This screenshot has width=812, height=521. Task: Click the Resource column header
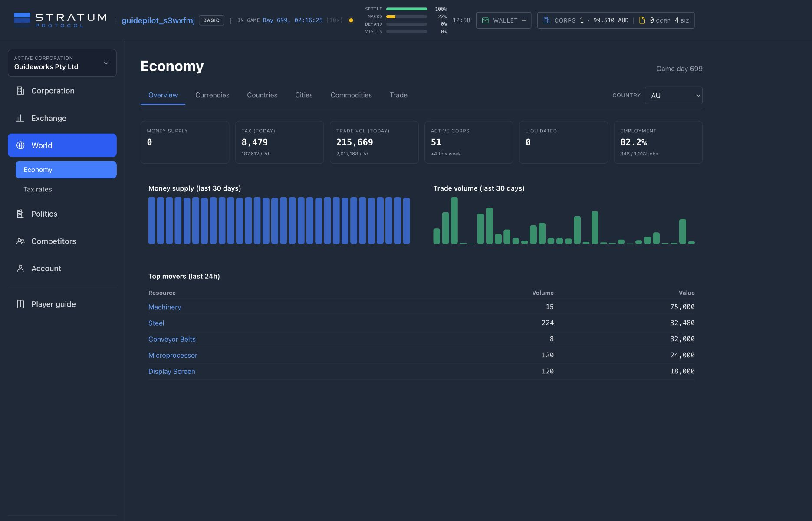[162, 293]
